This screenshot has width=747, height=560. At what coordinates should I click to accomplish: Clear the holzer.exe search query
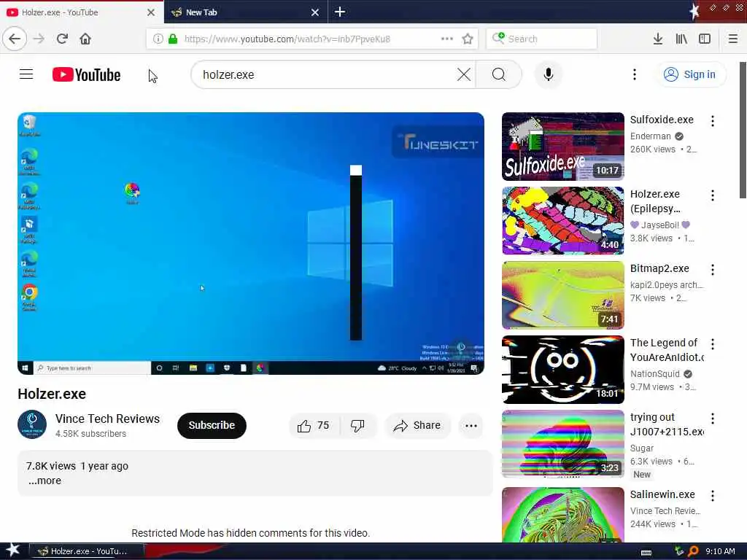(x=463, y=74)
